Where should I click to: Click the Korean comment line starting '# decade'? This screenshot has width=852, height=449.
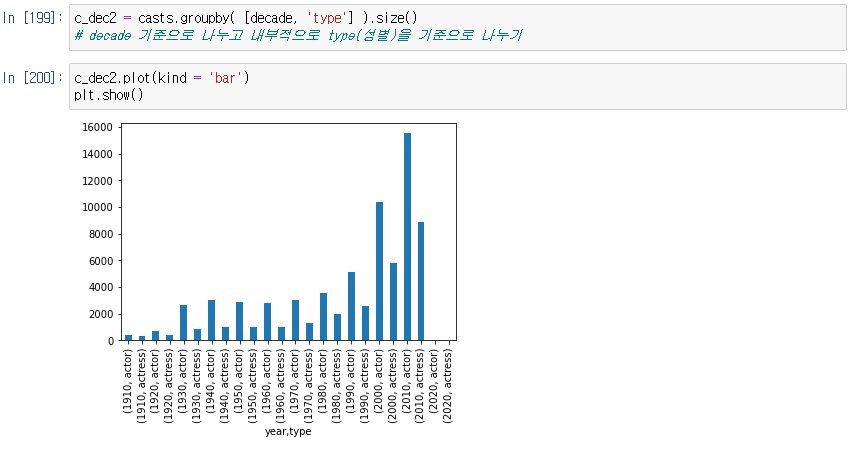[298, 35]
